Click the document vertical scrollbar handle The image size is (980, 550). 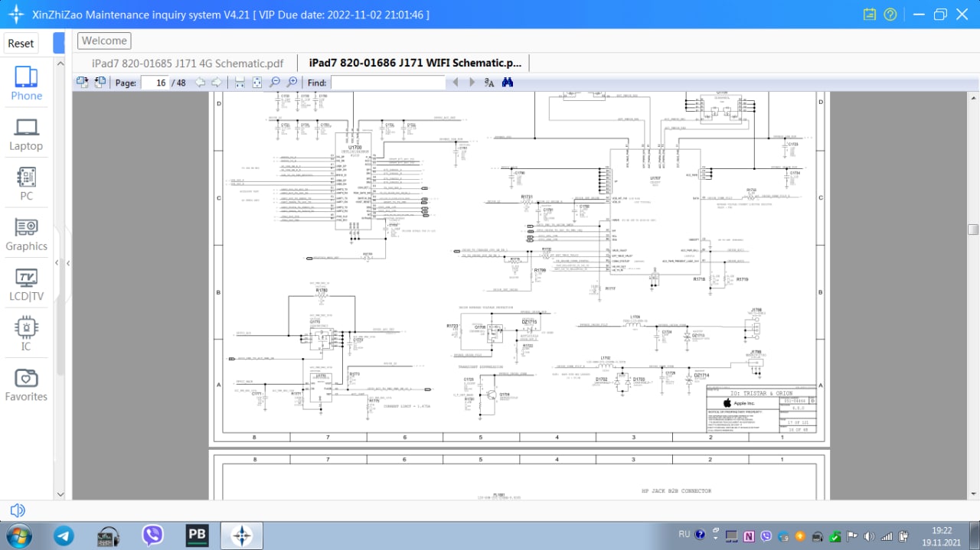(973, 229)
